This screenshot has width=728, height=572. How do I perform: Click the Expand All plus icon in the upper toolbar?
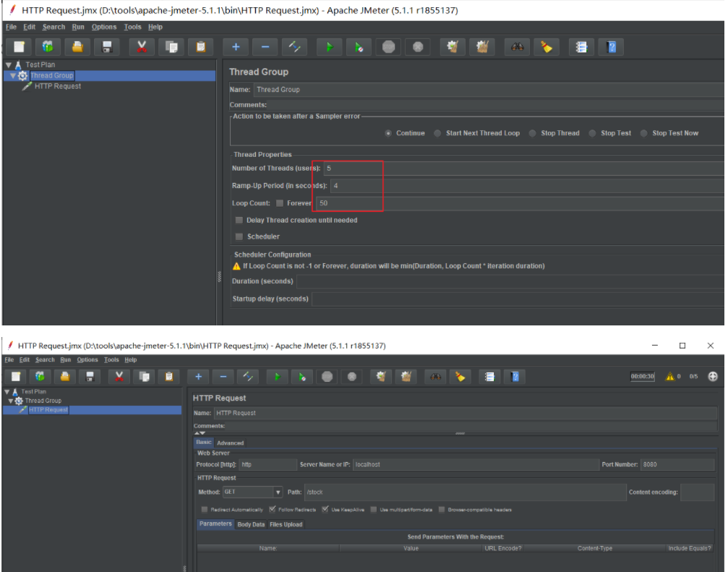coord(236,47)
